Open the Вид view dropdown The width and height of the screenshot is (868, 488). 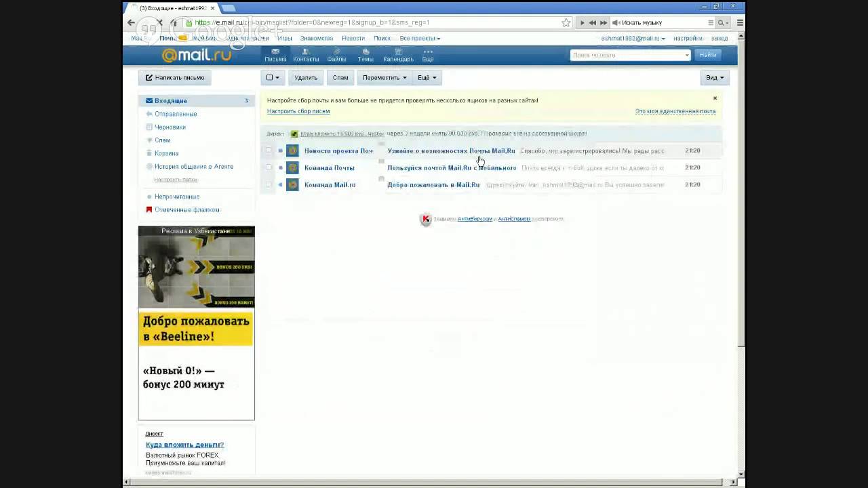[715, 78]
